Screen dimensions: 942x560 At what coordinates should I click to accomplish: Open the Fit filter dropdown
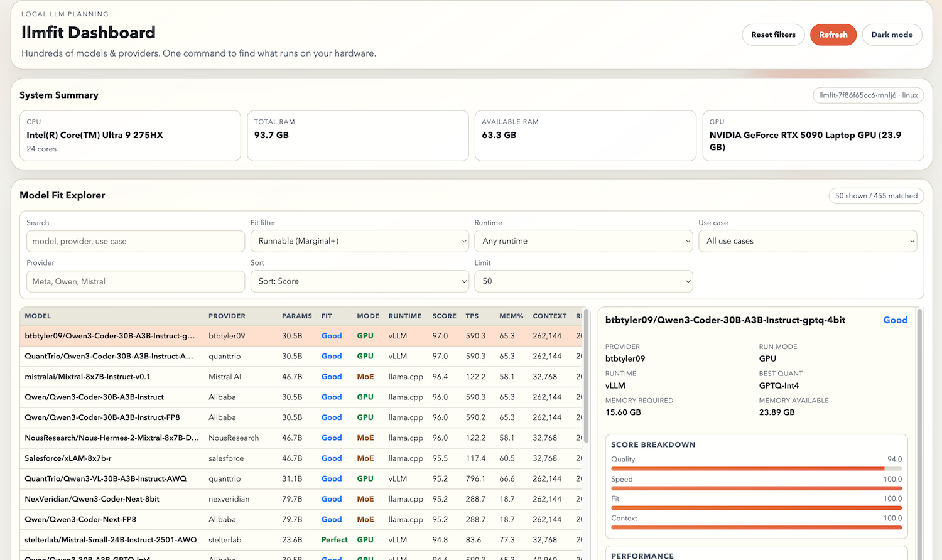[359, 241]
